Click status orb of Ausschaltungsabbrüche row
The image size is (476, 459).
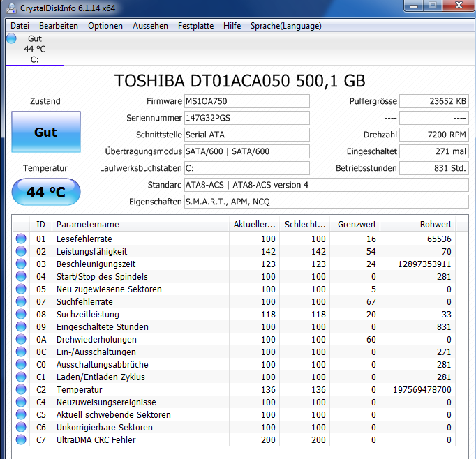21,364
